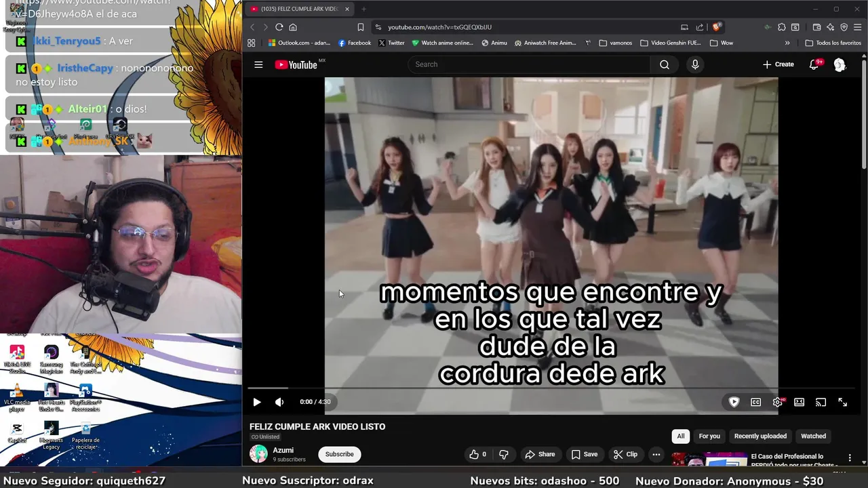Viewport: 868px width, 488px height.
Task: Reload the page
Action: (279, 27)
